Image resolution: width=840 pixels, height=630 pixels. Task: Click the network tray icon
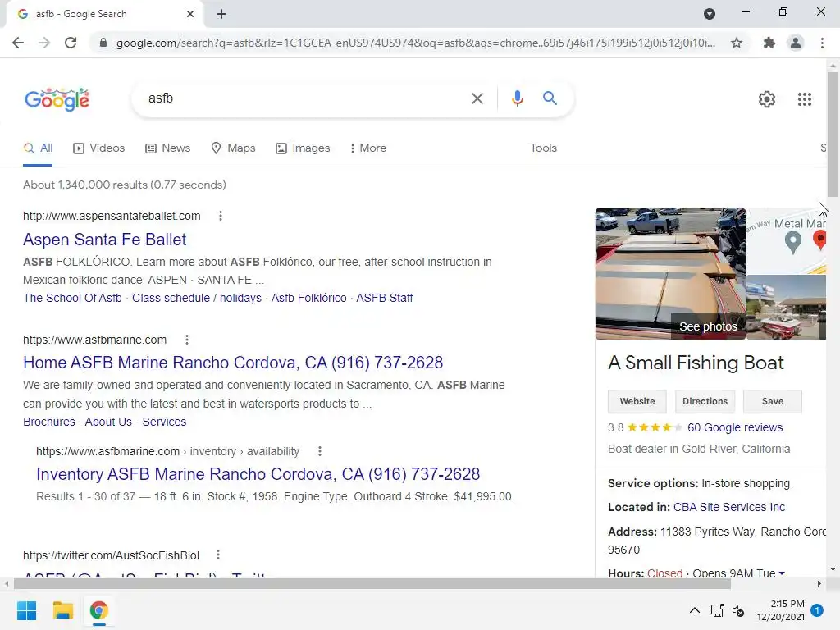717,610
